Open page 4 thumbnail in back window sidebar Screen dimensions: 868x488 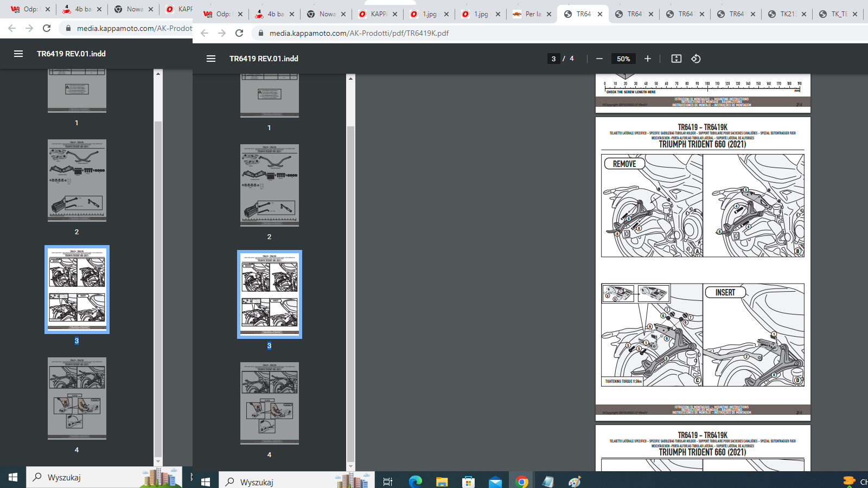[77, 399]
